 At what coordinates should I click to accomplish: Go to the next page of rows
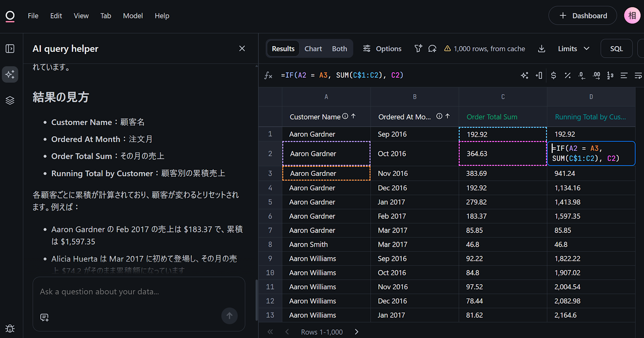point(356,332)
